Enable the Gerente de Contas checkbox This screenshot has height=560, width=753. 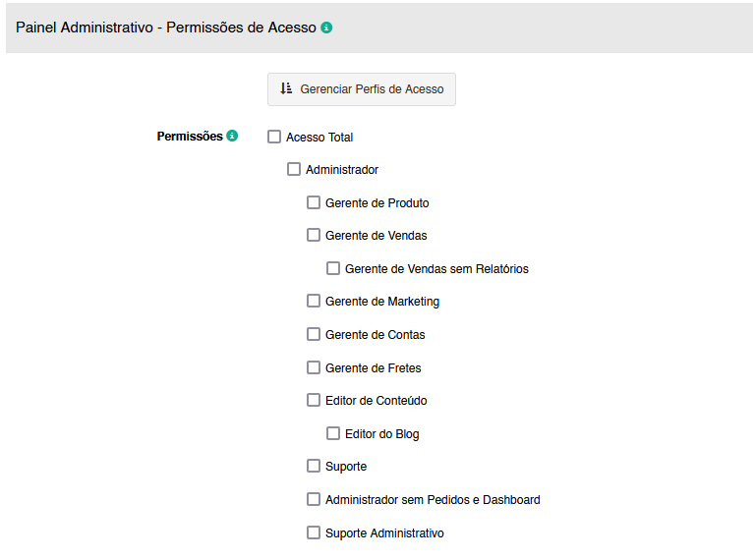click(x=314, y=334)
